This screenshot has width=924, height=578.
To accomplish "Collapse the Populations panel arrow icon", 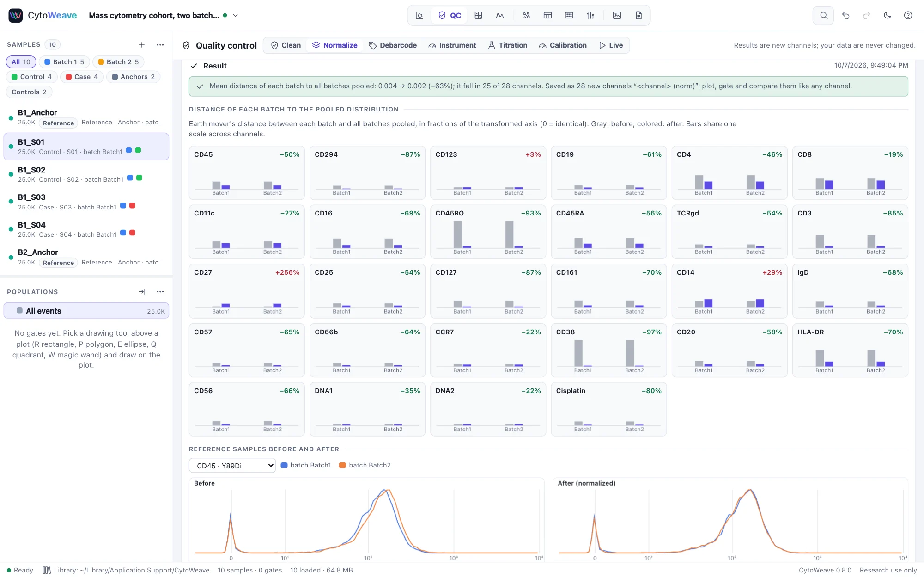I will pos(142,292).
